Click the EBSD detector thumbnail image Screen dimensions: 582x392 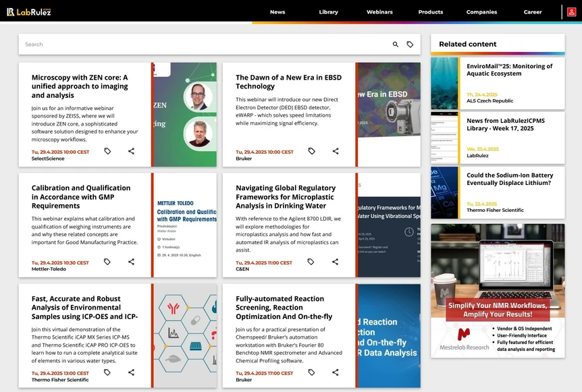(x=389, y=114)
